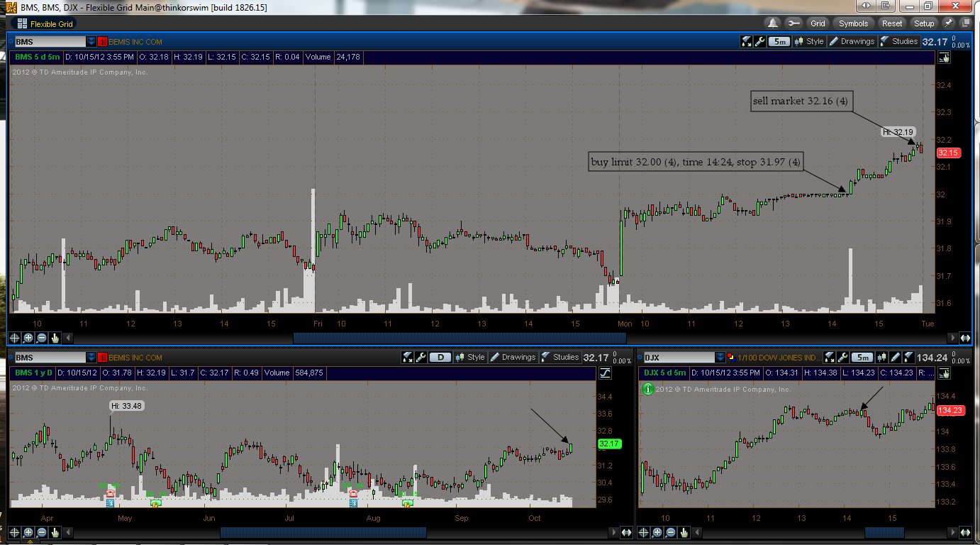This screenshot has width=980, height=545.
Task: Click Earnings phone marker near May
Action: click(x=110, y=492)
